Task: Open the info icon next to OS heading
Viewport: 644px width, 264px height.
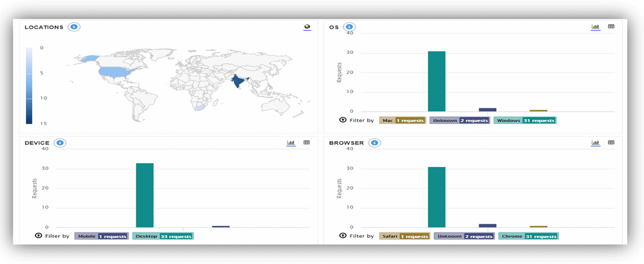Action: point(349,27)
